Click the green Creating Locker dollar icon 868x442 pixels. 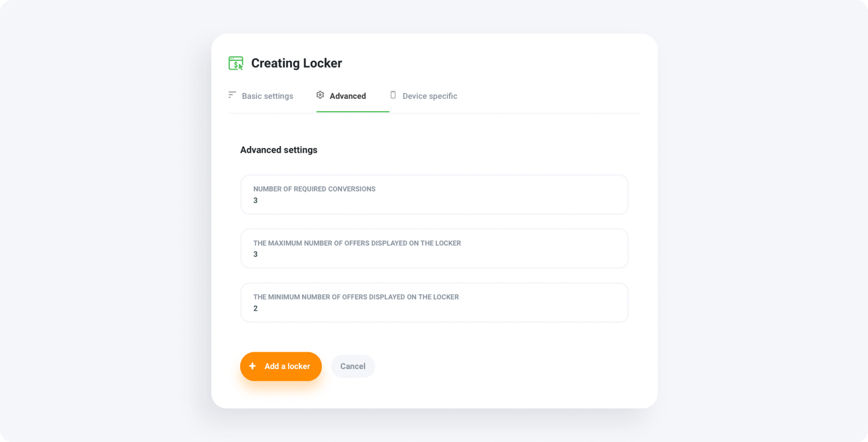tap(236, 63)
